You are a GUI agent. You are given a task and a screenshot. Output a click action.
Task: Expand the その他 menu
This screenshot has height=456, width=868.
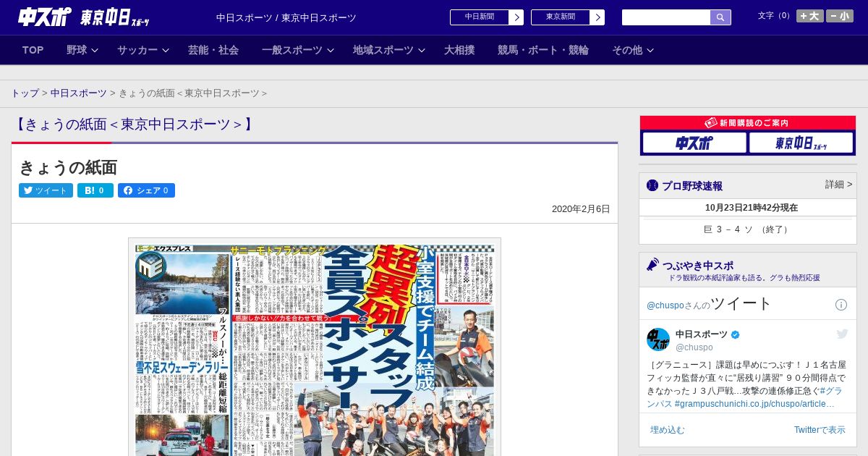coord(632,50)
